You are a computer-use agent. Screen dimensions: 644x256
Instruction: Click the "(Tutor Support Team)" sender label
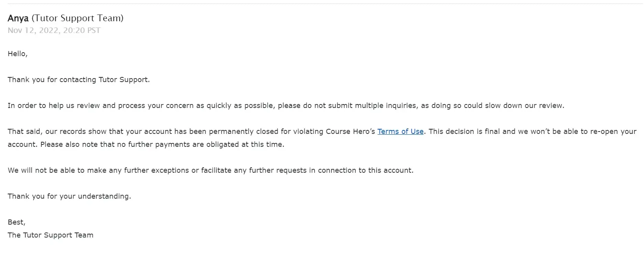(x=77, y=18)
